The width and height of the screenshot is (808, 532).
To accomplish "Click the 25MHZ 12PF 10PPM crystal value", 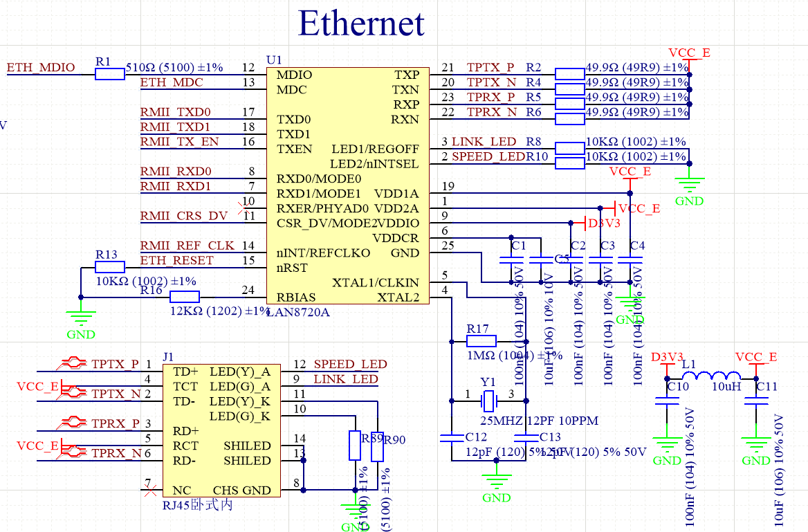I will tap(540, 421).
